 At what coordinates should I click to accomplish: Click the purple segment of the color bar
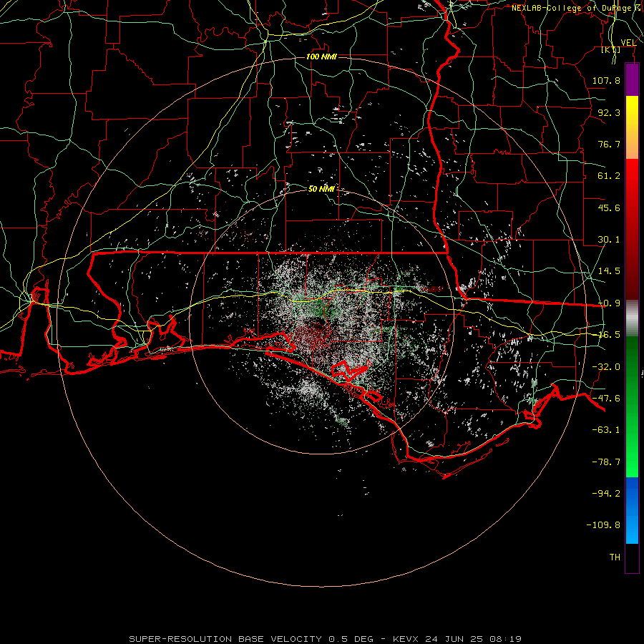632,80
